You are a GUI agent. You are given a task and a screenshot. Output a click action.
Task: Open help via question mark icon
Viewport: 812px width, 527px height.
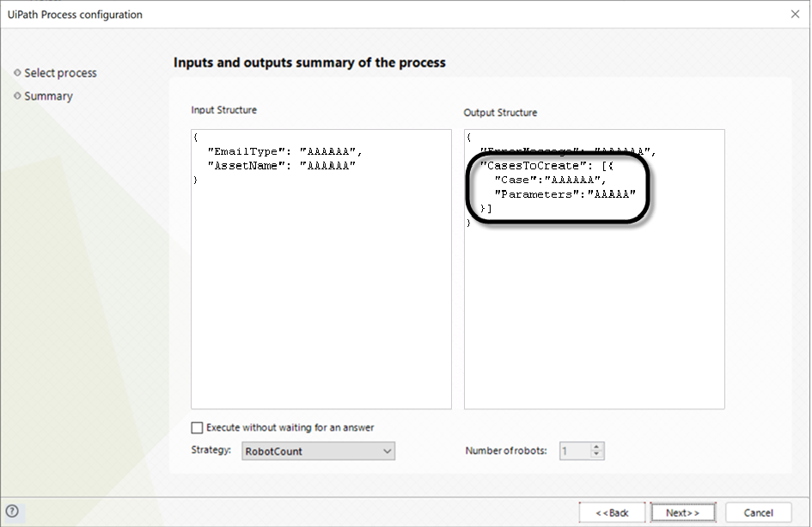point(12,512)
